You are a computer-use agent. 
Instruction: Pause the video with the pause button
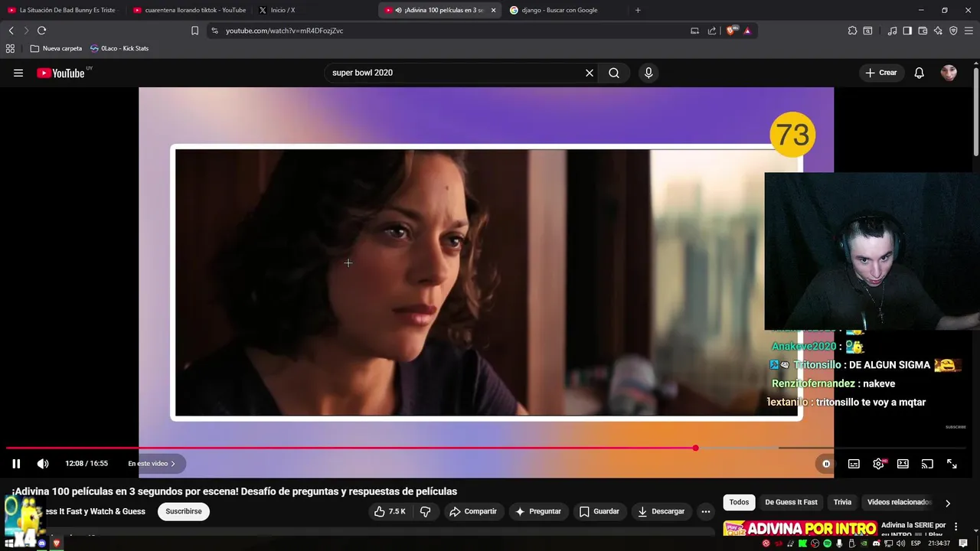tap(16, 464)
